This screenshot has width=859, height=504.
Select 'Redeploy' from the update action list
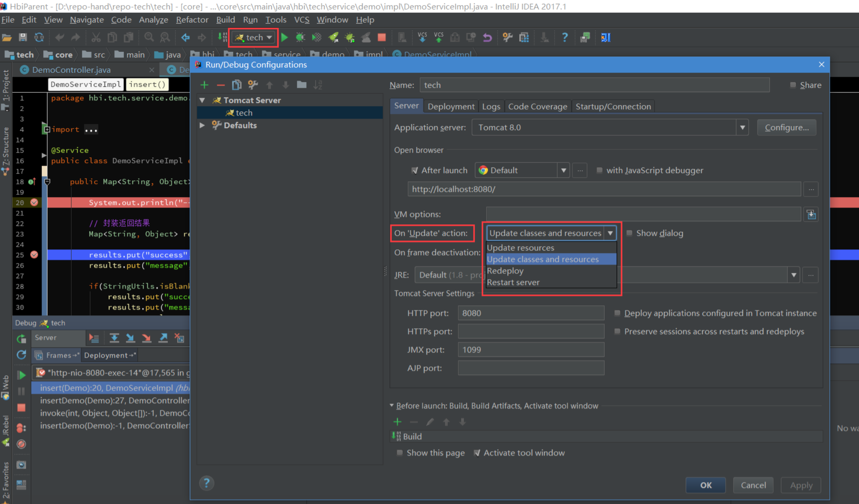click(506, 271)
